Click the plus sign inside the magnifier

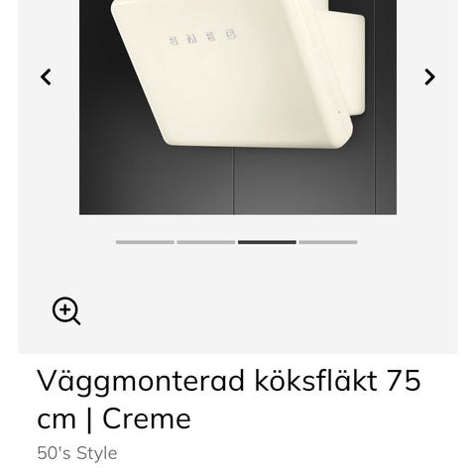(x=65, y=309)
